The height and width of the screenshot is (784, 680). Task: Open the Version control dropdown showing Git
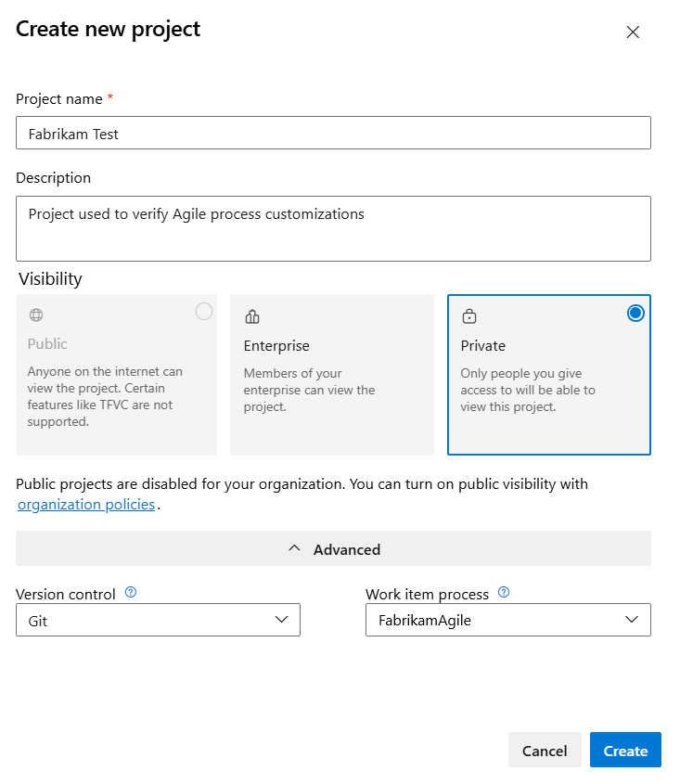[158, 620]
